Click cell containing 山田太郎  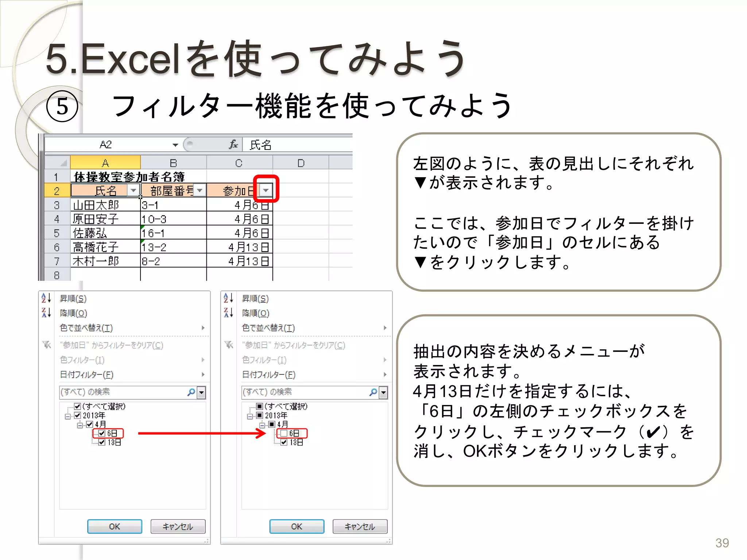(105, 205)
